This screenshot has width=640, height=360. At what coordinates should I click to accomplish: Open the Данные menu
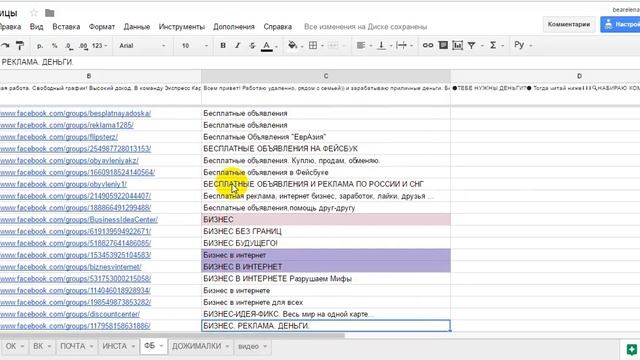(137, 27)
